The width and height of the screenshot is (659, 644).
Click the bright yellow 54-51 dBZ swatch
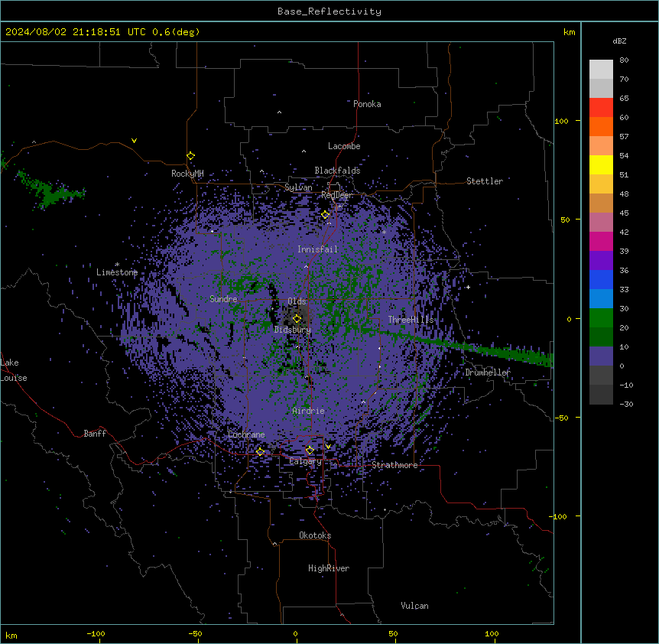[x=601, y=164]
